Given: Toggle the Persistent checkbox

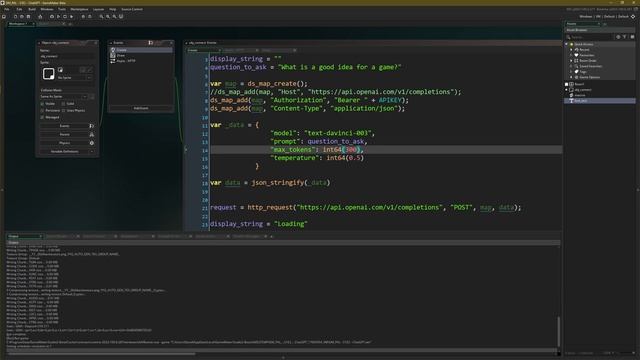Looking at the screenshot, I should click(x=42, y=111).
